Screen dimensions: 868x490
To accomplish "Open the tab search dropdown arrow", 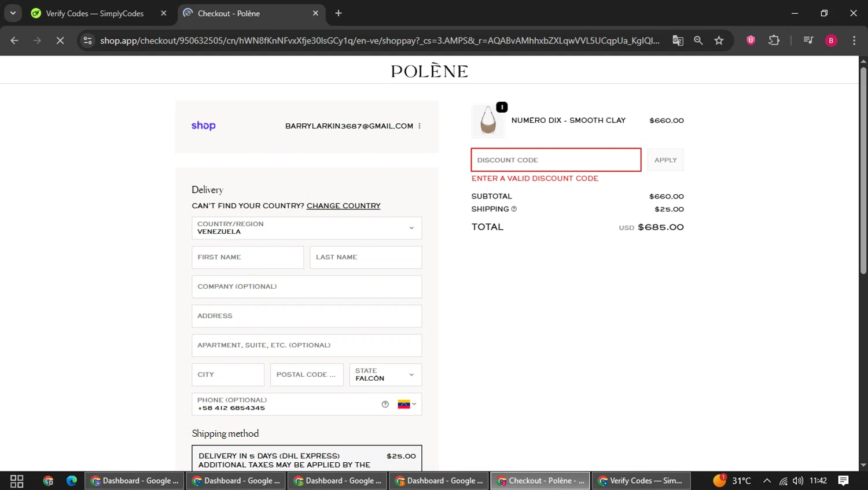I will pos(13,13).
